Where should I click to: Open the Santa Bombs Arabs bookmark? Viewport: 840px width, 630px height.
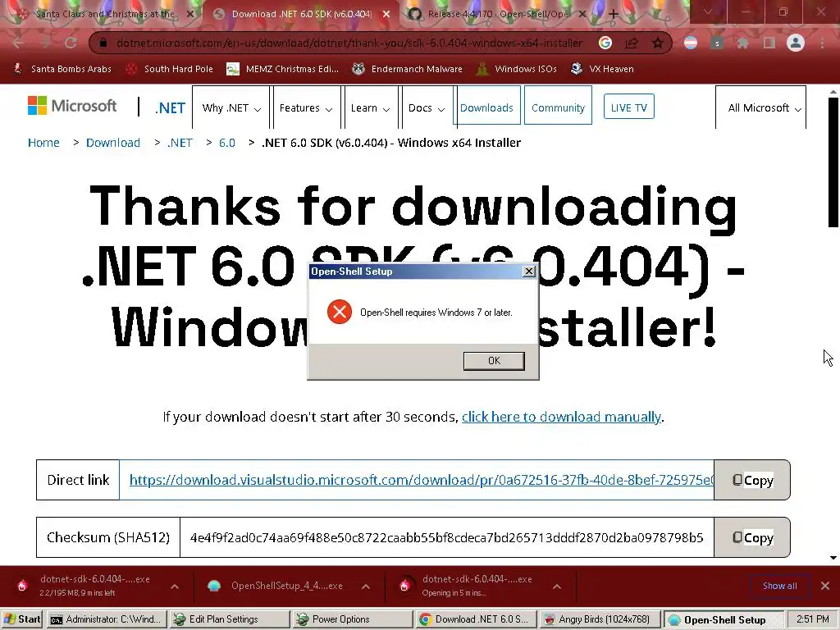pyautogui.click(x=62, y=69)
